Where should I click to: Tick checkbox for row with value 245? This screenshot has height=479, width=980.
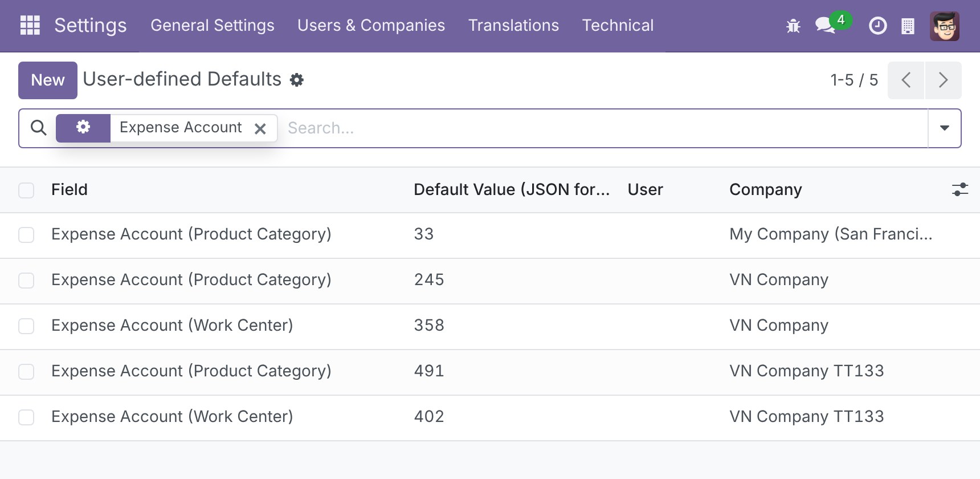pyautogui.click(x=26, y=281)
